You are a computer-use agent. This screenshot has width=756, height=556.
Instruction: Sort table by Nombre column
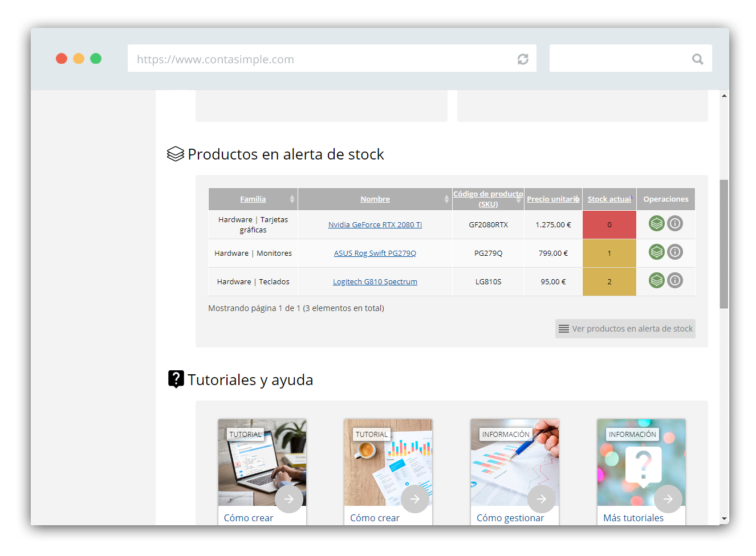pyautogui.click(x=375, y=199)
